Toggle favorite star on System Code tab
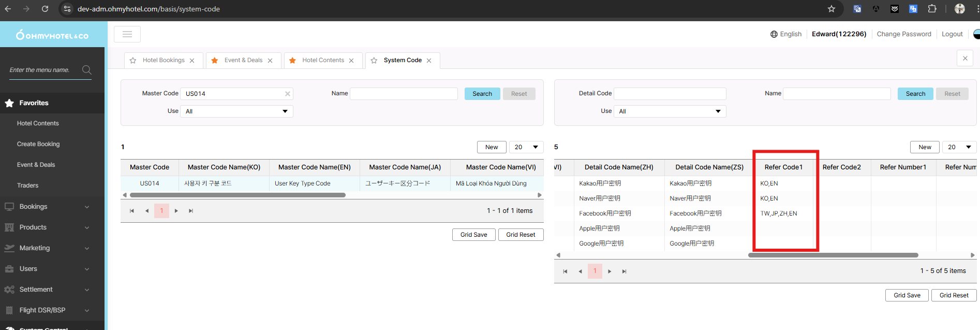This screenshot has width=980, height=330. [x=374, y=61]
